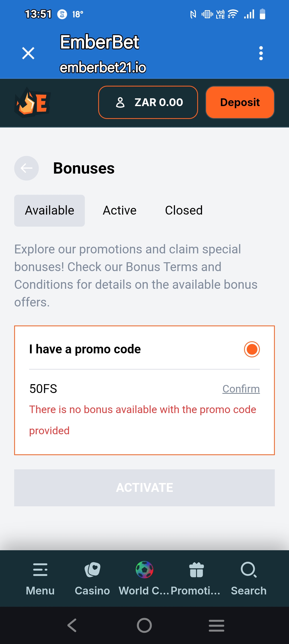The image size is (289, 644).
Task: Click the orange Deposit button
Action: click(x=240, y=102)
